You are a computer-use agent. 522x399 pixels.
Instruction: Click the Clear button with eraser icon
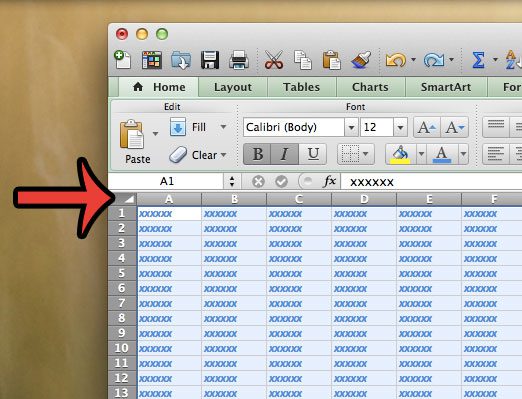coord(193,155)
